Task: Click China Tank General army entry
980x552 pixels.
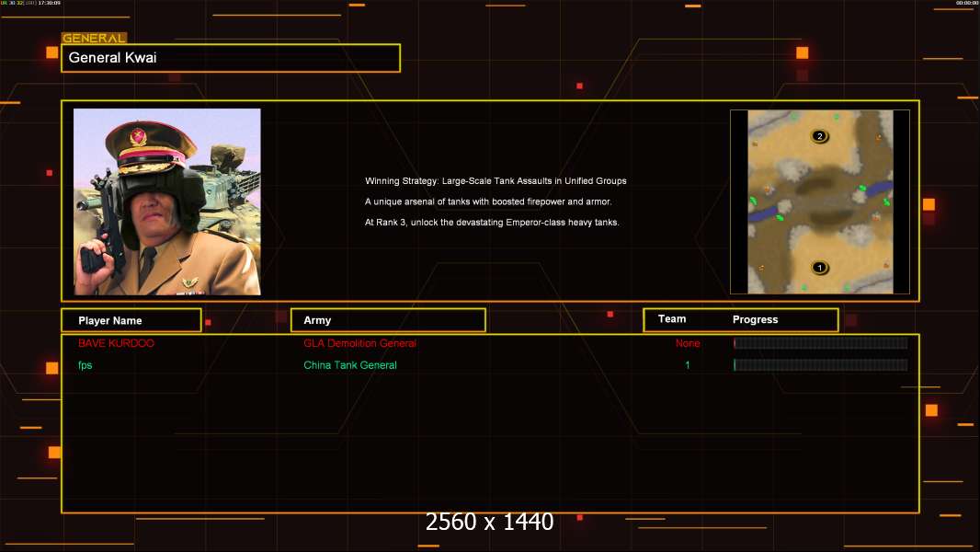Action: (350, 365)
